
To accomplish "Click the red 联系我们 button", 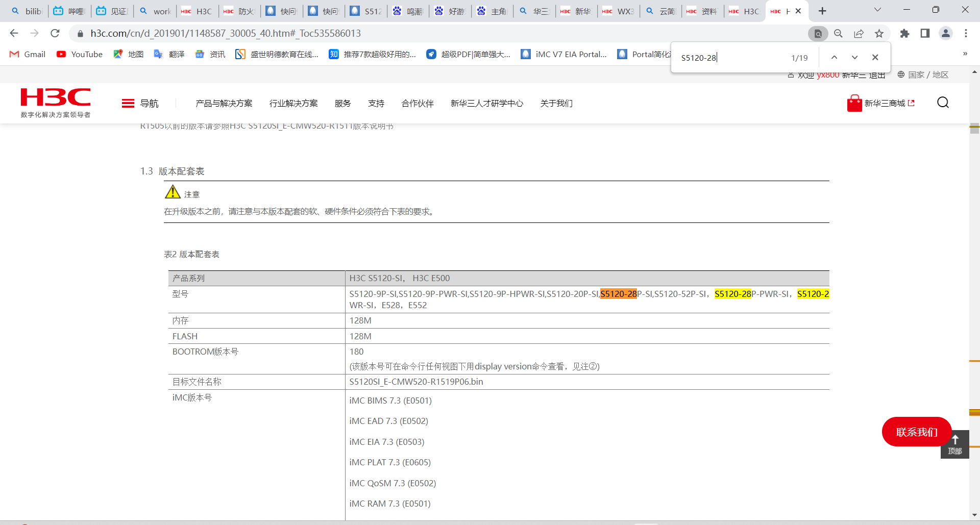I will tap(916, 432).
